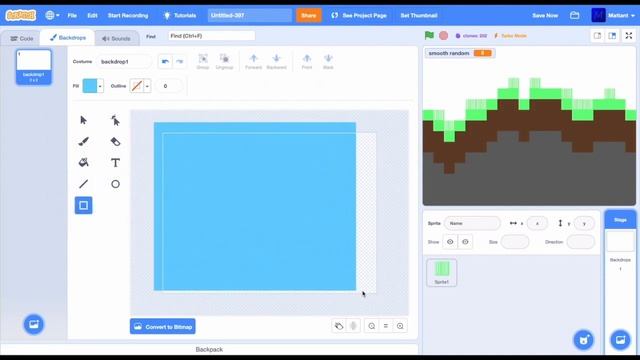The height and width of the screenshot is (360, 640).
Task: Choose a backdrop below costume list
Action: pyautogui.click(x=33, y=324)
